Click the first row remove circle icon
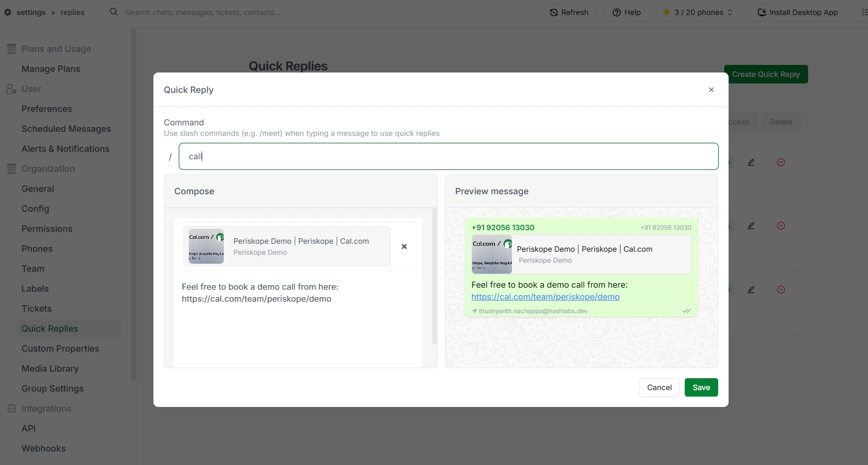This screenshot has height=465, width=868. 781,162
